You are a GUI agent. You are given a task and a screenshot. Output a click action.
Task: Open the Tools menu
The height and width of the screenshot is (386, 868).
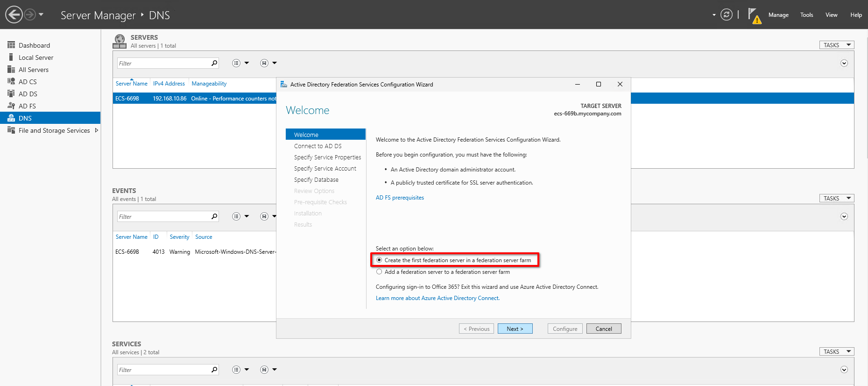(x=806, y=15)
